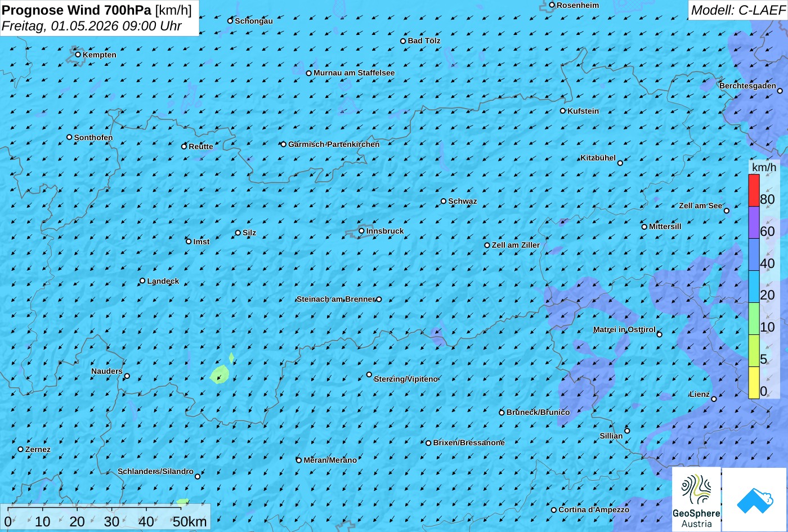The width and height of the screenshot is (788, 532).
Task: Click the purple 60 km/h legend swatch
Action: tap(754, 222)
